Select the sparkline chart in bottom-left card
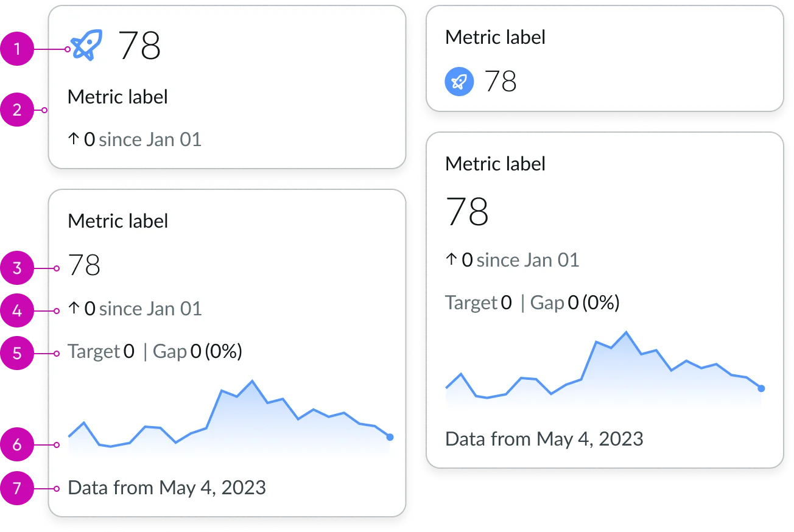 pyautogui.click(x=230, y=417)
